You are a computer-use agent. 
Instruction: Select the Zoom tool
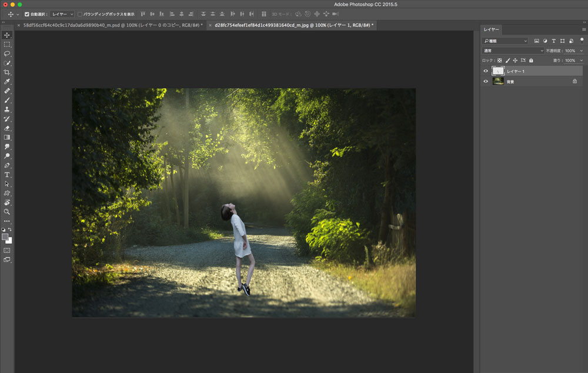tap(7, 212)
